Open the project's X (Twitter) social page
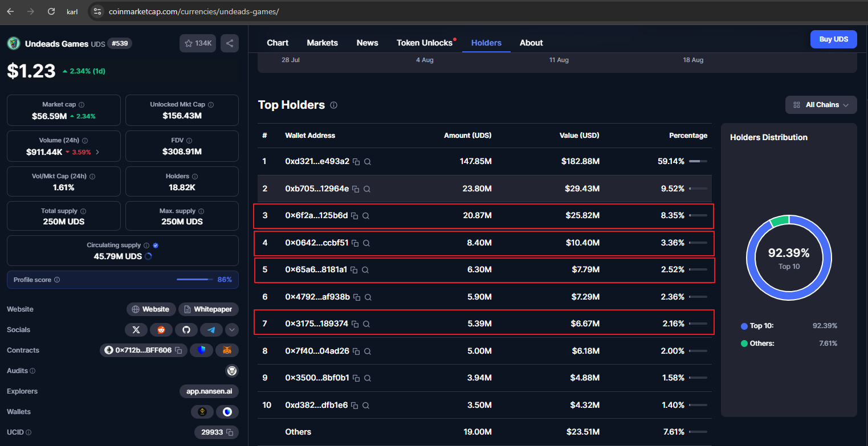The image size is (868, 446). coord(136,329)
